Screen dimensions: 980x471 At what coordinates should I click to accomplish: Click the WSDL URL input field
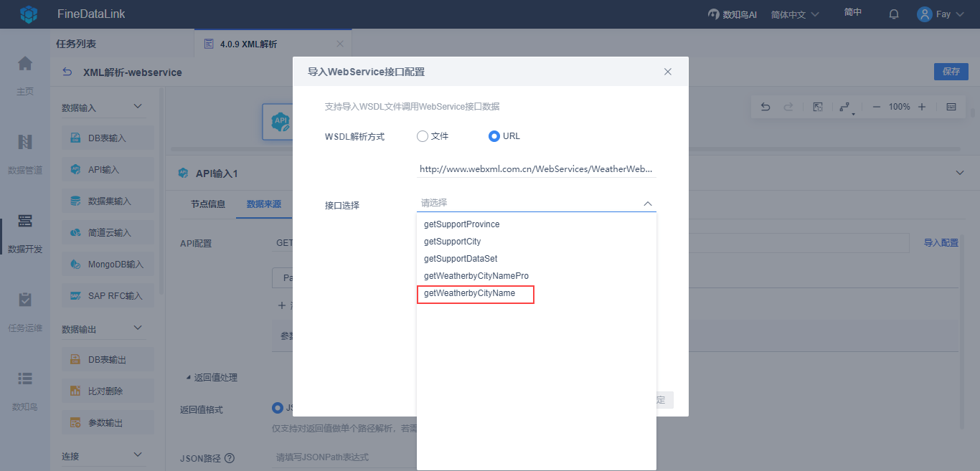click(537, 169)
